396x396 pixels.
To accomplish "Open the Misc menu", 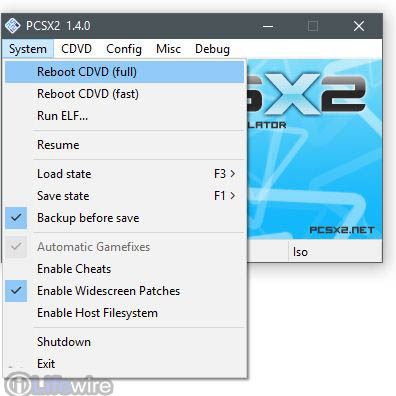I will pos(168,49).
